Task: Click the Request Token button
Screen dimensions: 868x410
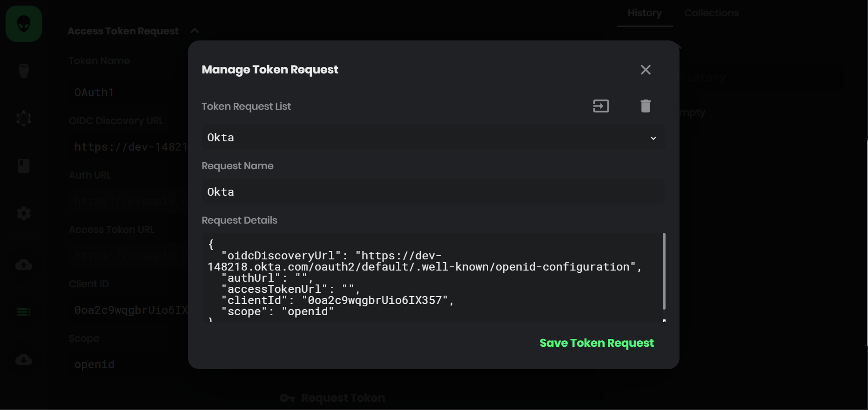Action: tap(333, 398)
